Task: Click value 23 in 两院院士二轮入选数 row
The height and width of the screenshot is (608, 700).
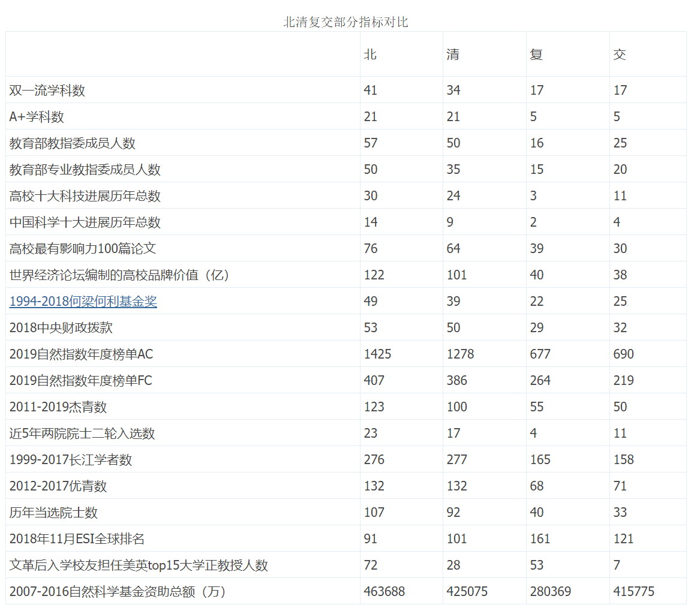Action: click(x=371, y=433)
